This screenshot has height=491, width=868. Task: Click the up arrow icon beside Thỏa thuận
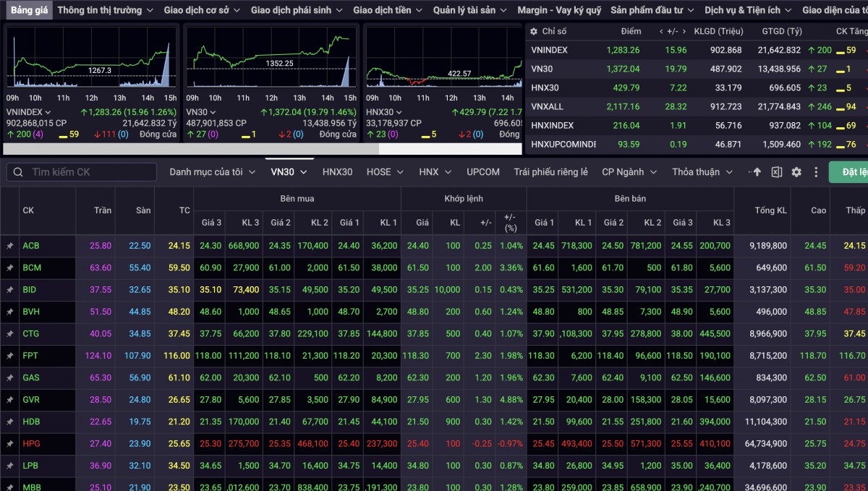pyautogui.click(x=757, y=172)
